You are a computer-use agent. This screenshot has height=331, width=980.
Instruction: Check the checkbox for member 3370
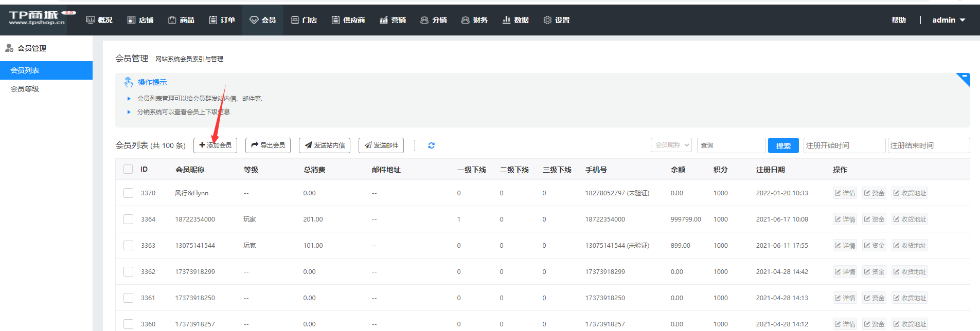(x=128, y=193)
